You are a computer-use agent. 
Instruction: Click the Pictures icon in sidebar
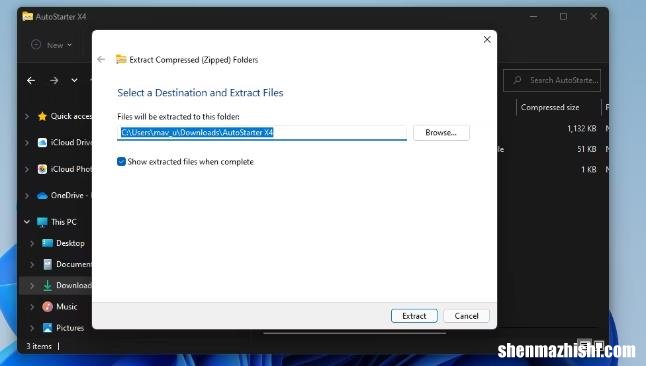[47, 328]
